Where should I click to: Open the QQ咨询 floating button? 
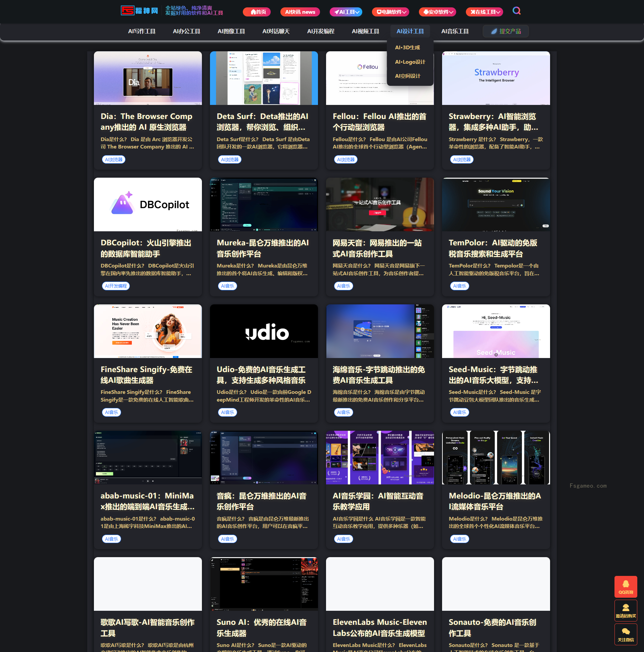[626, 587]
